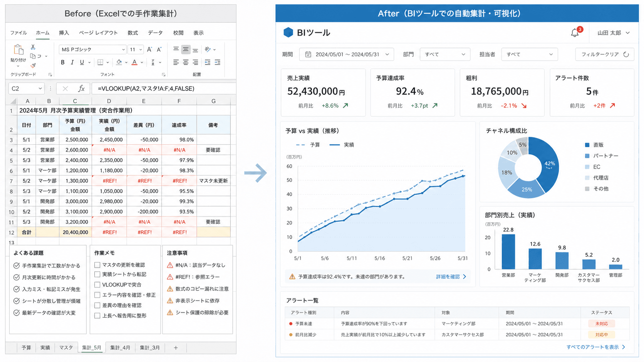The image size is (644, 362).
Task: Switch to the 数式 ribbon tab
Action: 133,33
